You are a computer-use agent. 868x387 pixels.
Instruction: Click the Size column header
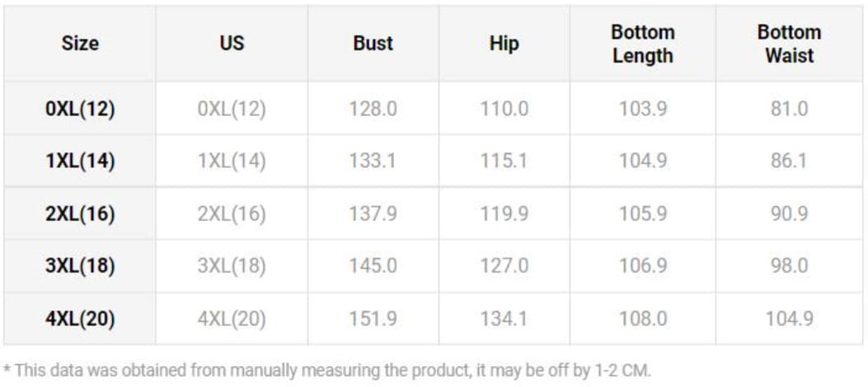coord(80,43)
